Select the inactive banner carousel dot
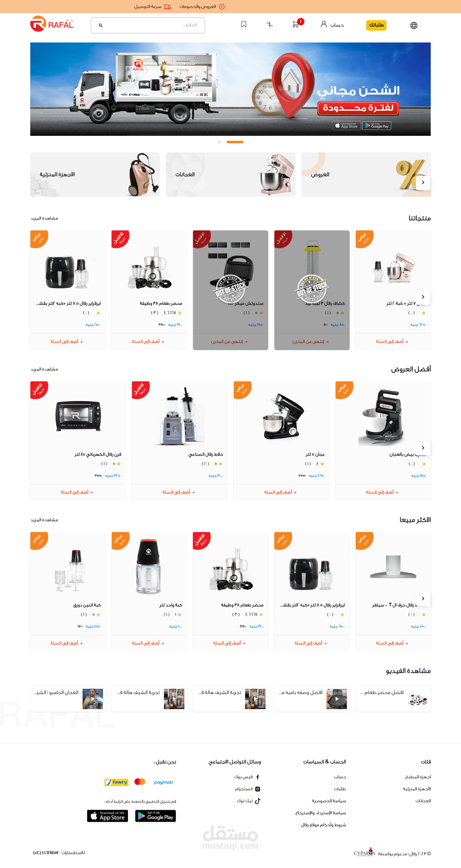The height and width of the screenshot is (868, 461). tap(219, 142)
